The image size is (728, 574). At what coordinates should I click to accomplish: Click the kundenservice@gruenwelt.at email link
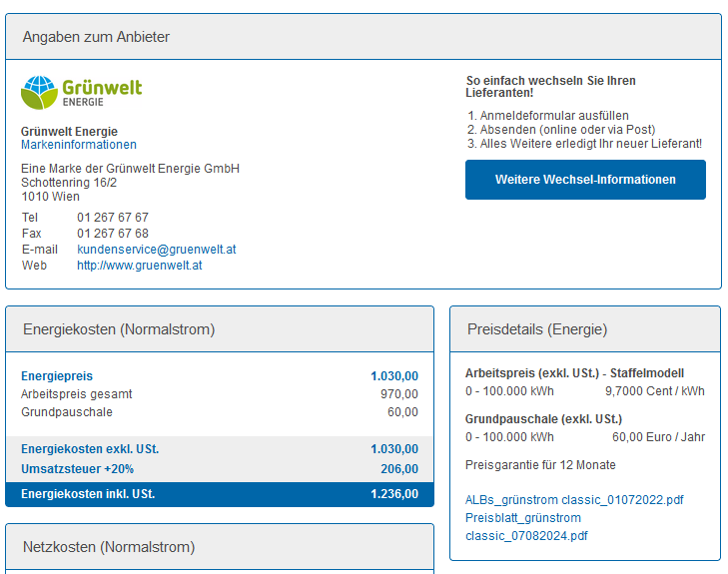pyautogui.click(x=157, y=250)
